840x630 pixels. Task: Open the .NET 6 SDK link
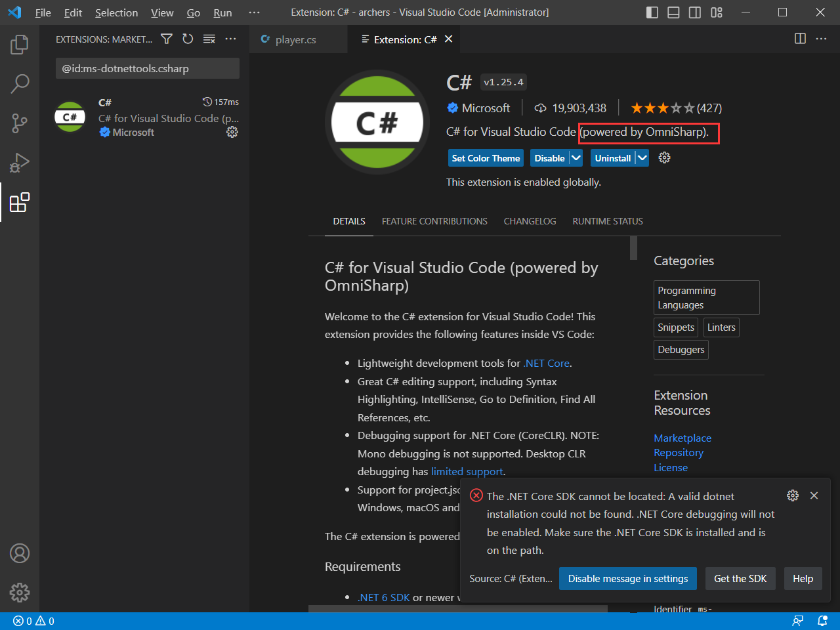click(x=383, y=597)
